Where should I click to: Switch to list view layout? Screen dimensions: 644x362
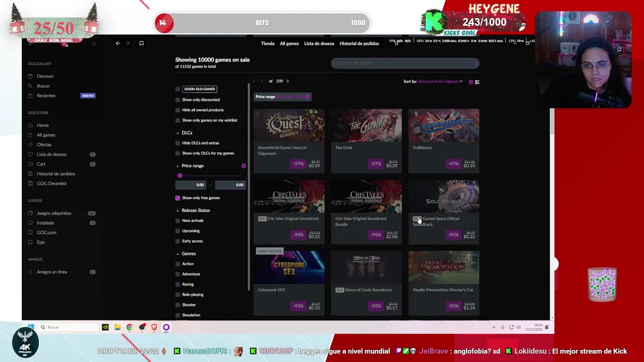click(477, 82)
